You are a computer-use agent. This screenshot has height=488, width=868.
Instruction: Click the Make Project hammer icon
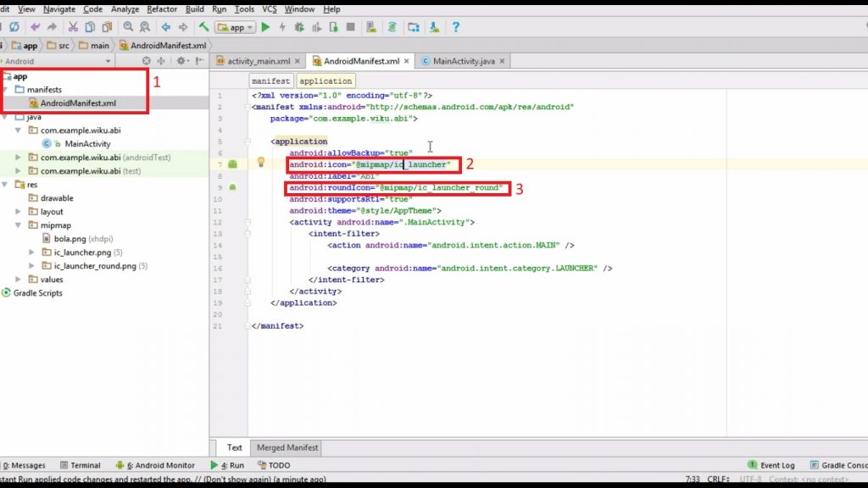203,27
